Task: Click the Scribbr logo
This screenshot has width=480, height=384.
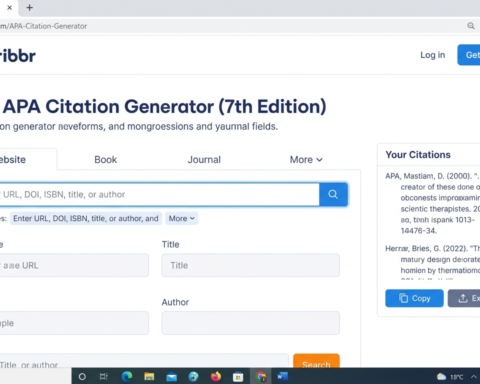Action: tap(17, 56)
